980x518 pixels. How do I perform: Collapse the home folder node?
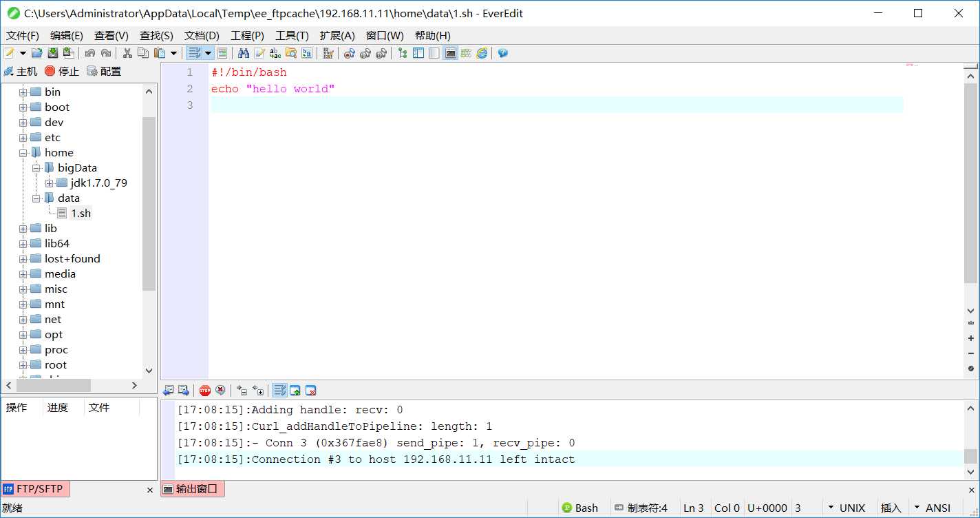(x=23, y=152)
